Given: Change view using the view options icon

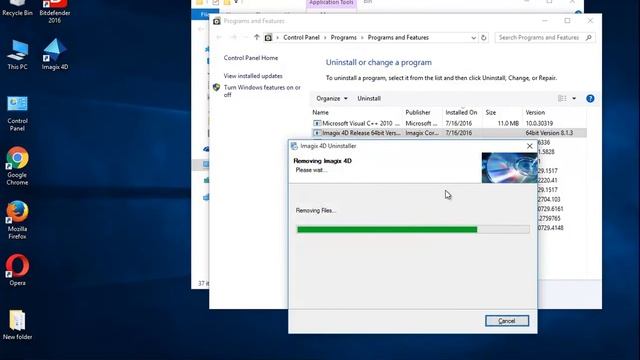Looking at the screenshot, I should tap(562, 98).
